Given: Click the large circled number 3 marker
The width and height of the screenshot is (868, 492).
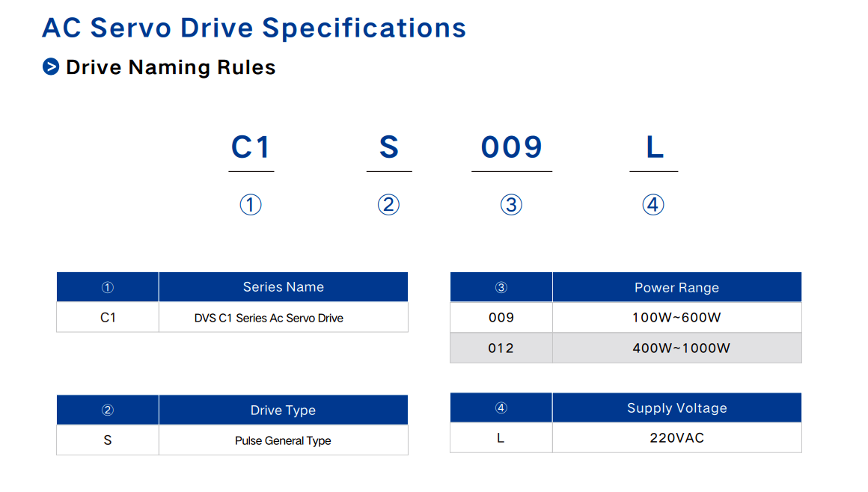Looking at the screenshot, I should (x=512, y=205).
